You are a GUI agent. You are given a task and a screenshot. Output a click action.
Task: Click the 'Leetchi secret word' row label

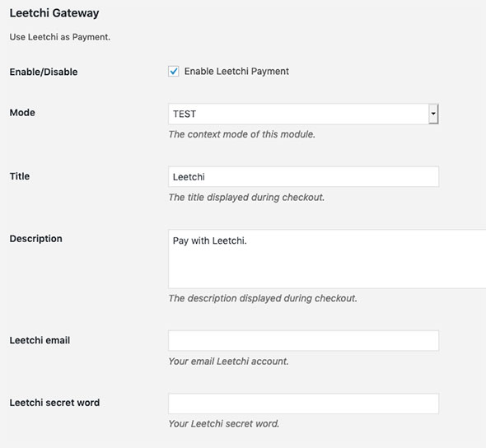click(54, 403)
